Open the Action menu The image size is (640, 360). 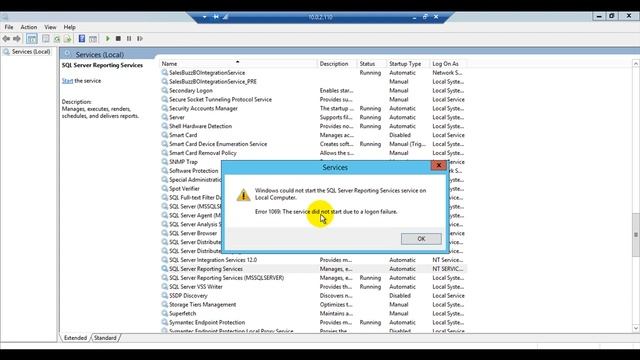tap(29, 27)
